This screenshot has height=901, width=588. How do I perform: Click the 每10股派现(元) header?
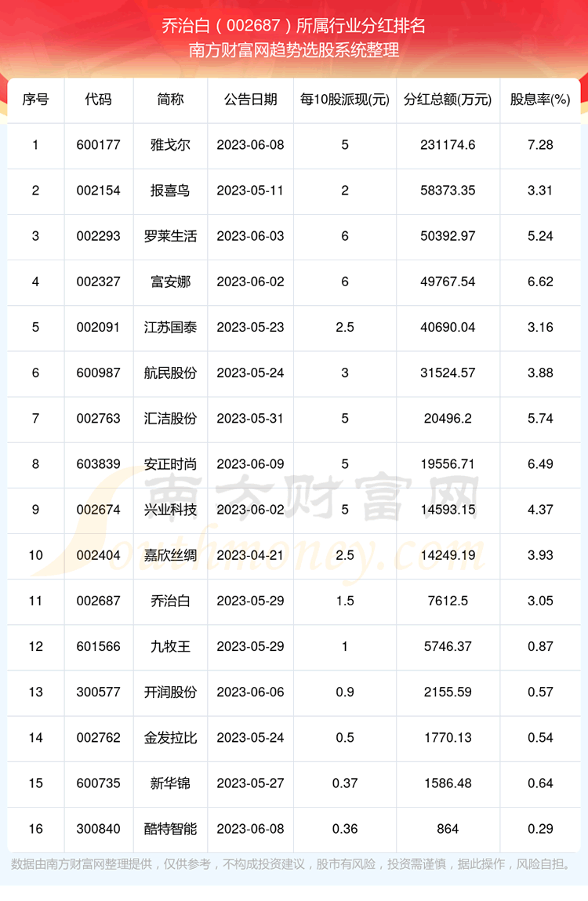[x=345, y=100]
